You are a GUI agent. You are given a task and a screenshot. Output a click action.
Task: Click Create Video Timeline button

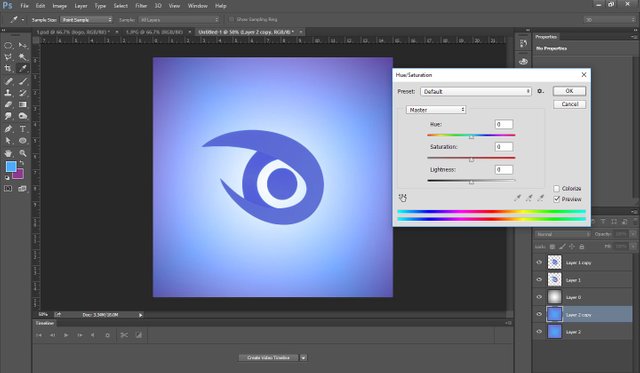pyautogui.click(x=269, y=358)
